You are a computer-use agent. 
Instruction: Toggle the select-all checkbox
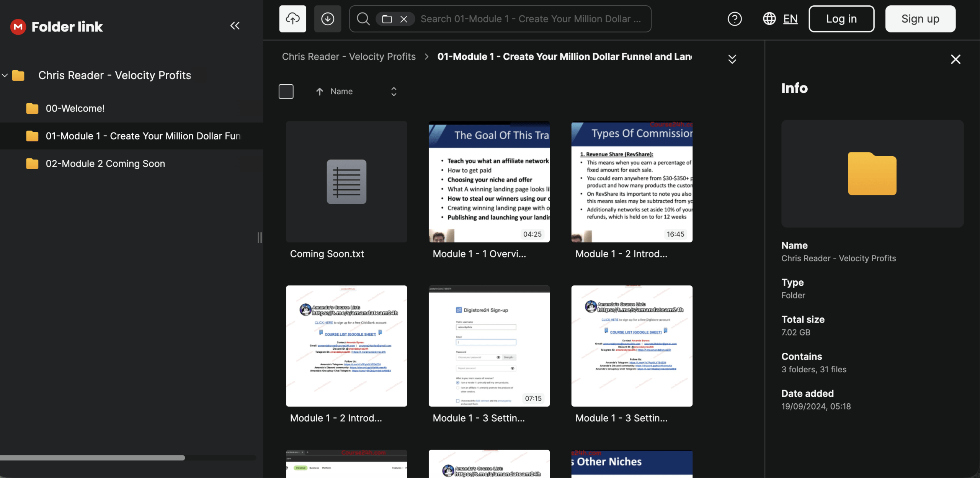point(286,92)
